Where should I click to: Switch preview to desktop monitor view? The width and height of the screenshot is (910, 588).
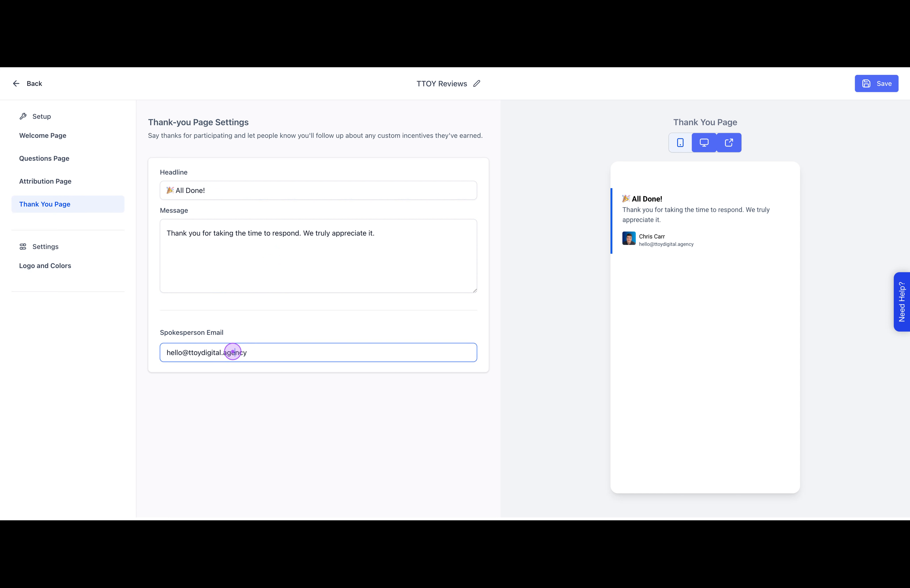click(x=704, y=143)
